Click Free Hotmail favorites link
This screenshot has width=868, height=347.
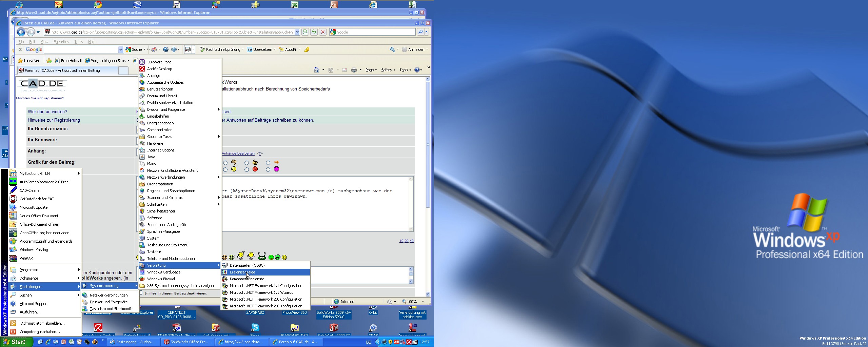click(x=68, y=61)
